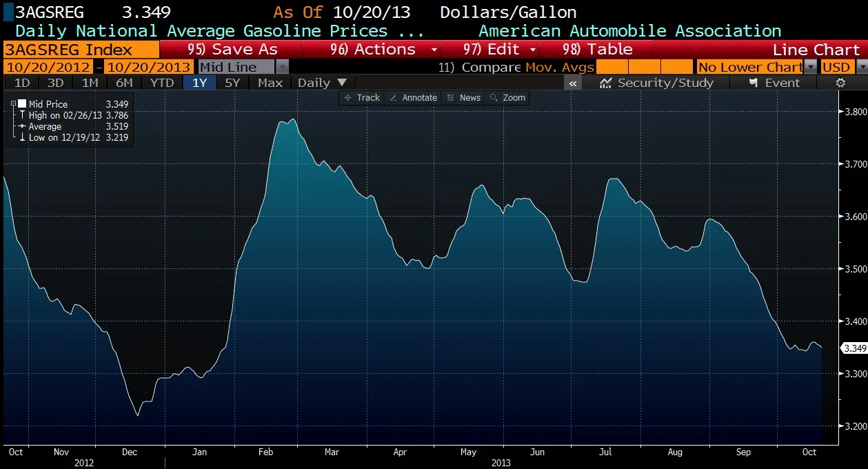Select the Annotate pencil tool
Image resolution: width=868 pixels, height=469 pixels.
[412, 98]
